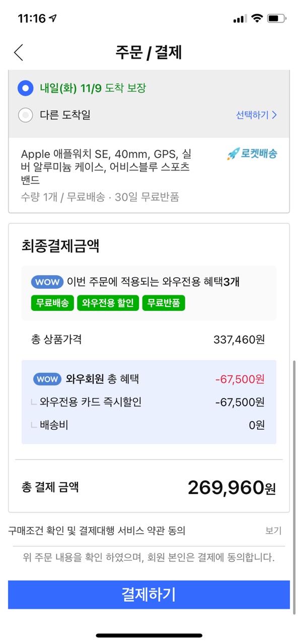
Task: Tap the 무료배송 green benefit tag
Action: [x=52, y=303]
